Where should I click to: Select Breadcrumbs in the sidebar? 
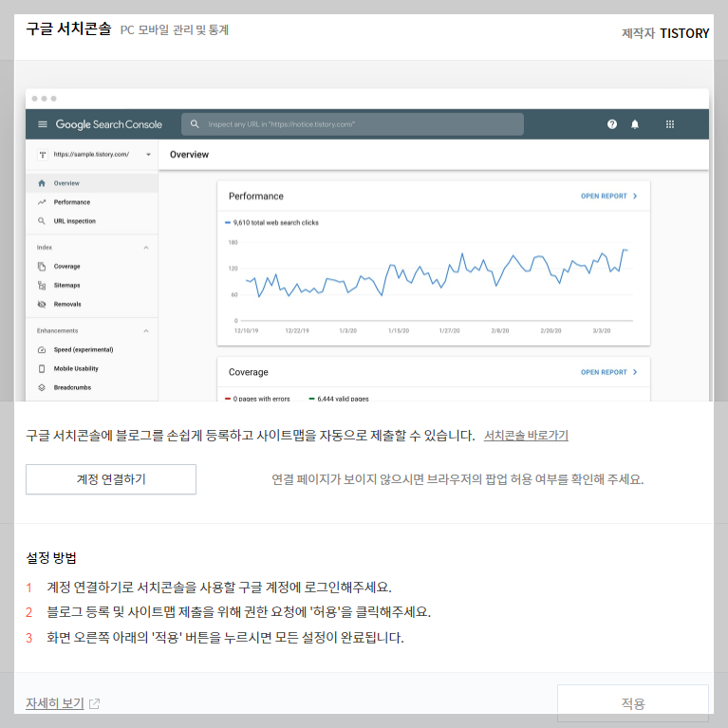tap(92, 387)
